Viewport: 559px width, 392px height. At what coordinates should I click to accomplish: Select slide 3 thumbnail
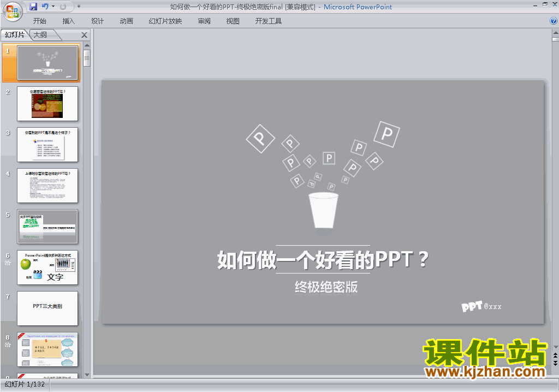coord(47,145)
